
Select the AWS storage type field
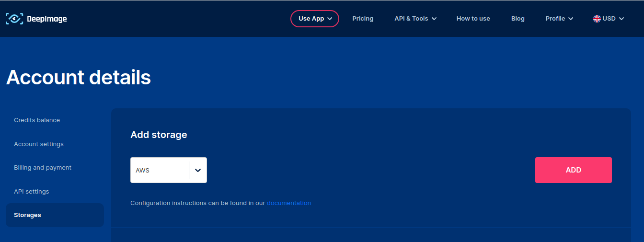[x=160, y=170]
